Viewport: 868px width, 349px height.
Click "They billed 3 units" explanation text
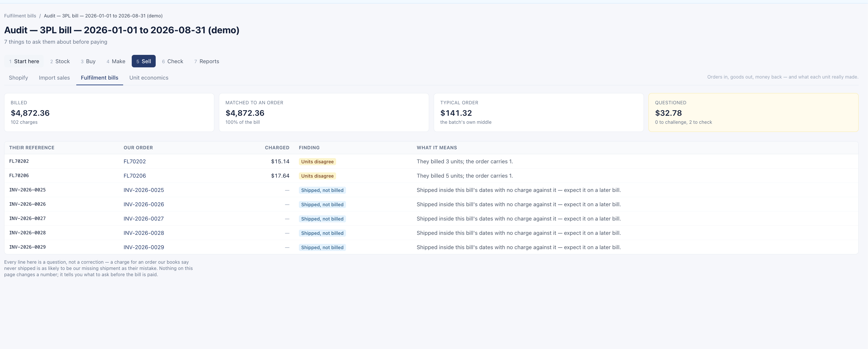[465, 161]
